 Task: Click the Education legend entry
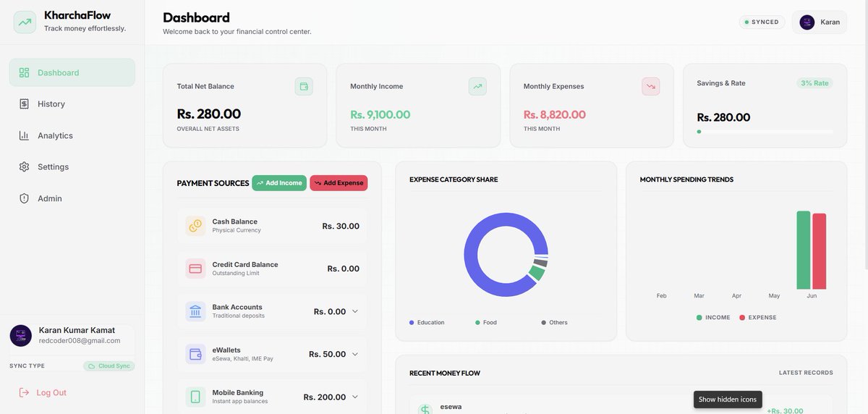coord(427,322)
